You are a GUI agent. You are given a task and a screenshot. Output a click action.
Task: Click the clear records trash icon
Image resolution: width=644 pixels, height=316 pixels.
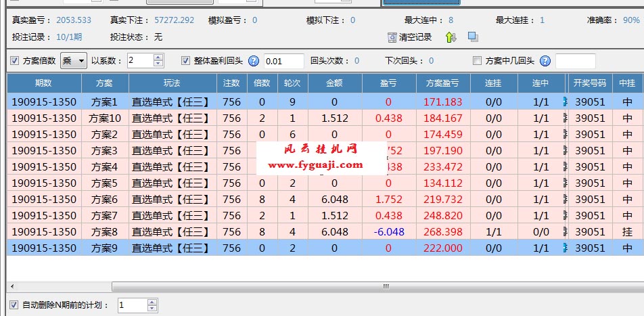tap(392, 37)
